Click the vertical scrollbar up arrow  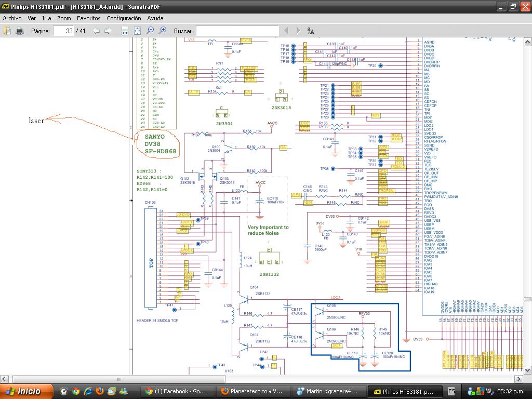tap(528, 42)
